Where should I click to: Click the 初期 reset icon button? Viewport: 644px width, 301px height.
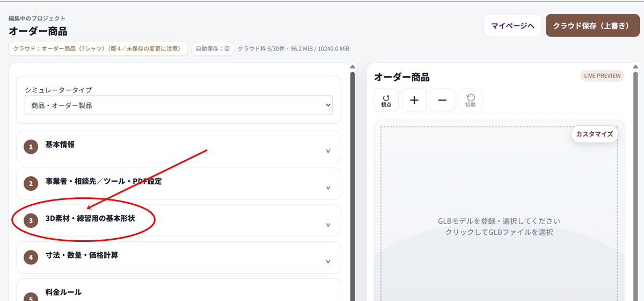tap(471, 100)
